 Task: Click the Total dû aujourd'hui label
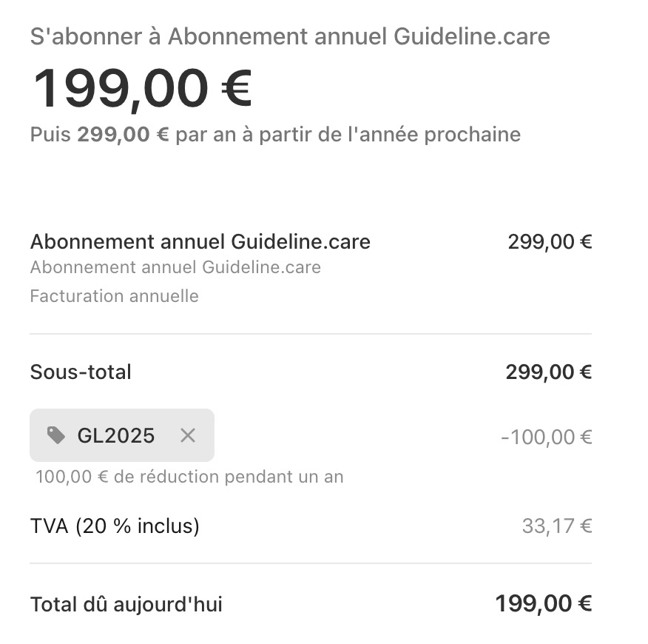click(x=126, y=604)
